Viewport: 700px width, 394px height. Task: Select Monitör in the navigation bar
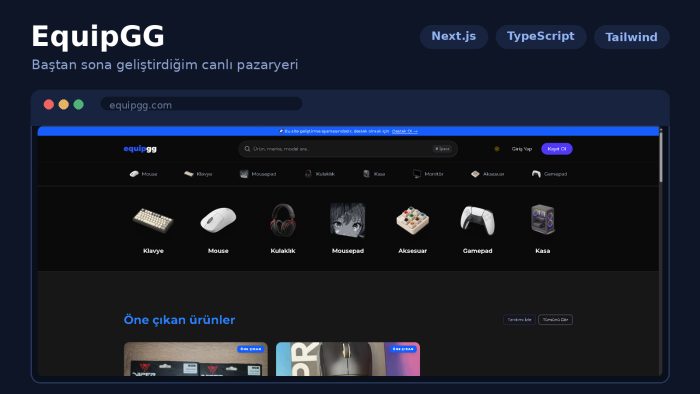pyautogui.click(x=428, y=174)
